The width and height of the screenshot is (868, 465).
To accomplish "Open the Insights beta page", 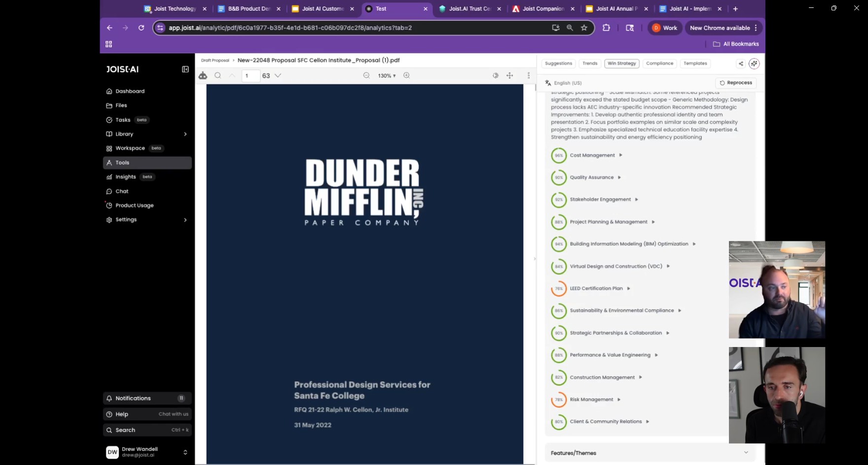I will (130, 177).
